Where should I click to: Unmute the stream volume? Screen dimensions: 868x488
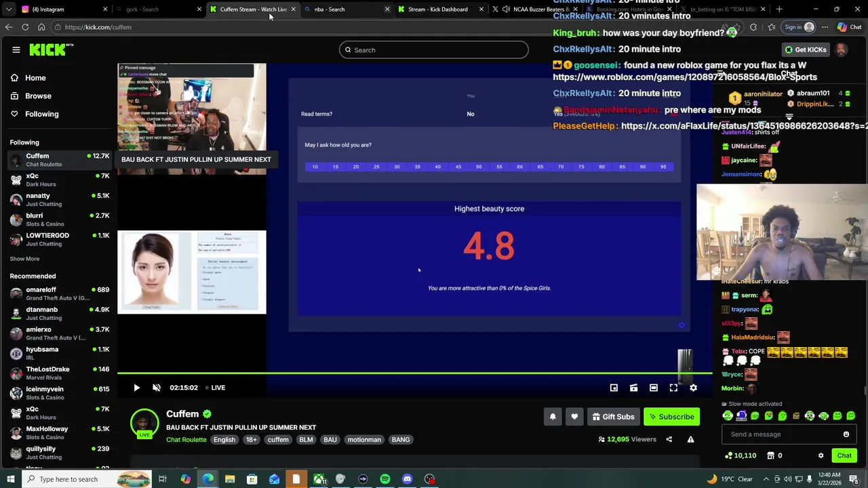coord(157,388)
